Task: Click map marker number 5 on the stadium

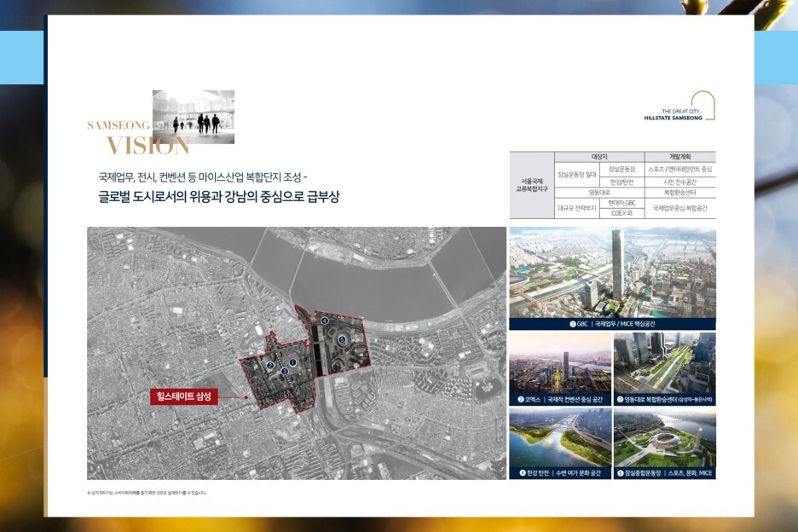Action: (342, 339)
